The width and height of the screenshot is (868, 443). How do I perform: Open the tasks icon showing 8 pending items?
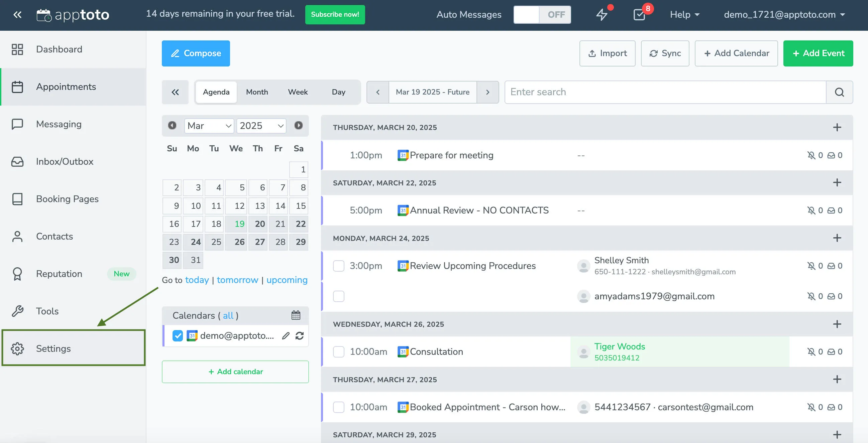click(639, 15)
